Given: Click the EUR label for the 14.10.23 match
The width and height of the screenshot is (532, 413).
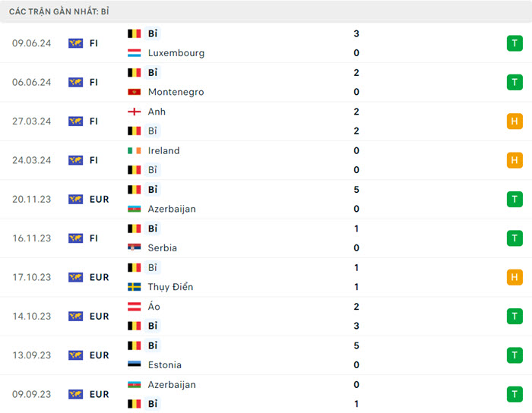Looking at the screenshot, I should (x=99, y=316).
